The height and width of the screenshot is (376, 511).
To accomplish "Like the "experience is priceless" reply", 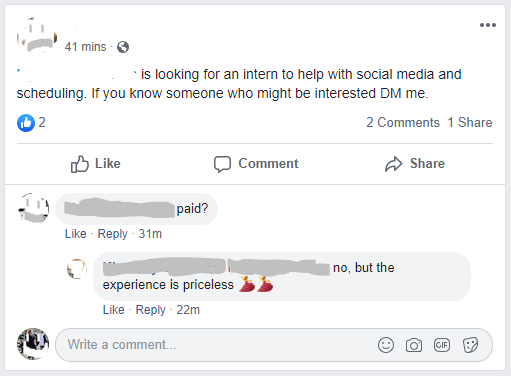I will [x=114, y=310].
